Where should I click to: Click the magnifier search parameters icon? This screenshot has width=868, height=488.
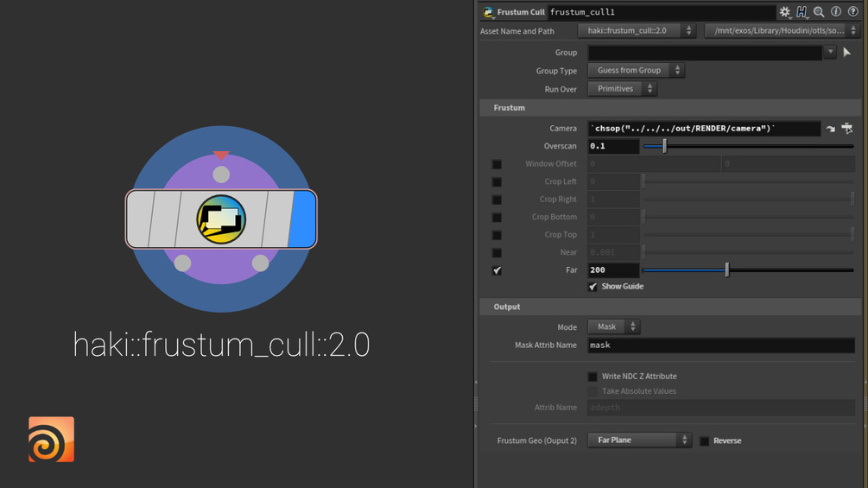820,11
